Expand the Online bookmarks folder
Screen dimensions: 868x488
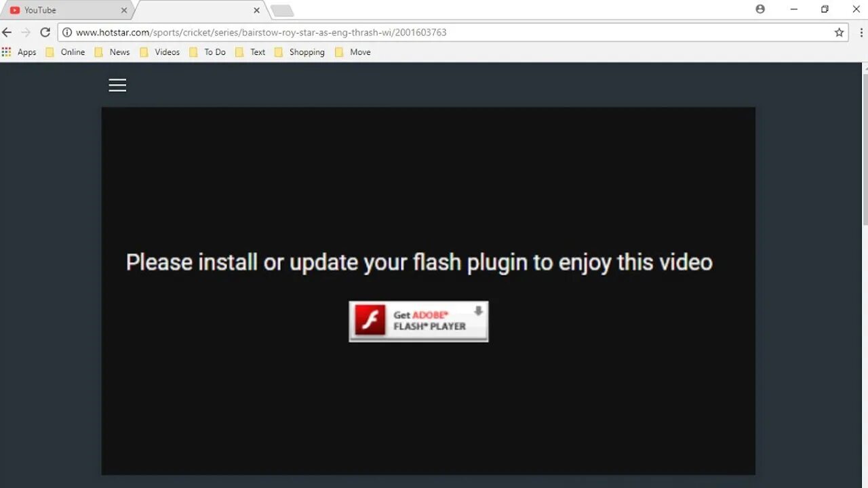[65, 52]
